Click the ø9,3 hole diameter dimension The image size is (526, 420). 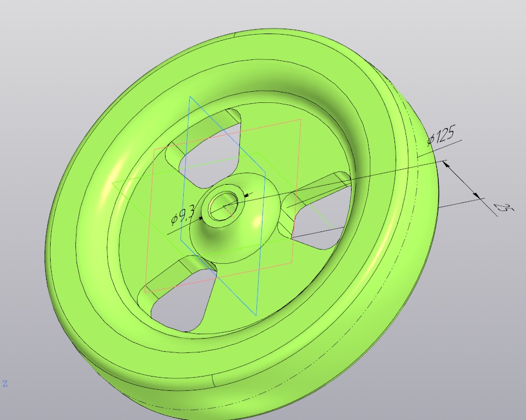(x=183, y=217)
